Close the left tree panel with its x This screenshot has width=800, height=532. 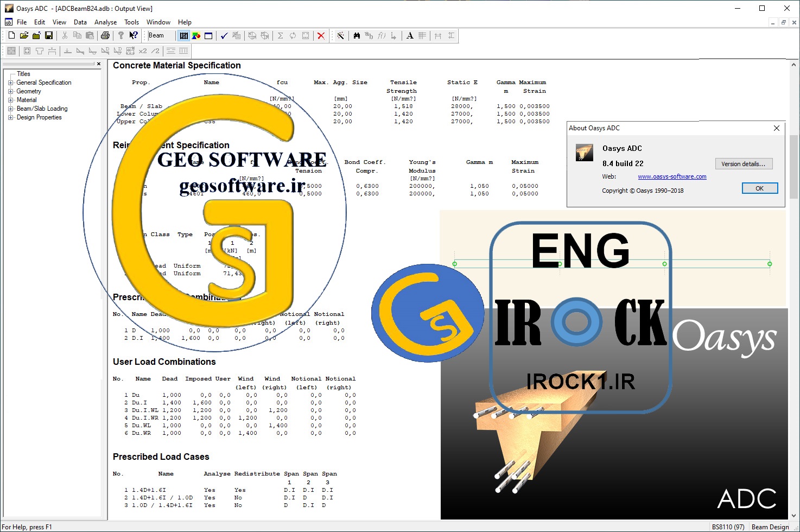[x=98, y=64]
